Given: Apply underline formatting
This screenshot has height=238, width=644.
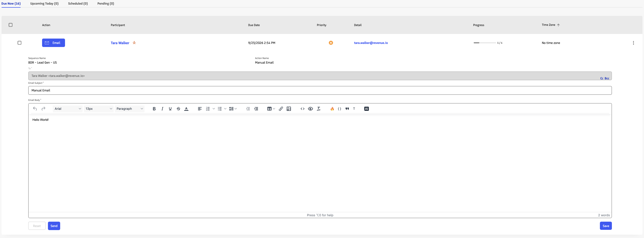Looking at the screenshot, I should [170, 109].
